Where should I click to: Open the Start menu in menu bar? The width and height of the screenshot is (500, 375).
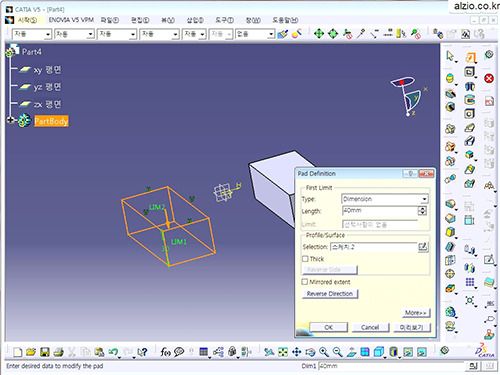(27, 20)
